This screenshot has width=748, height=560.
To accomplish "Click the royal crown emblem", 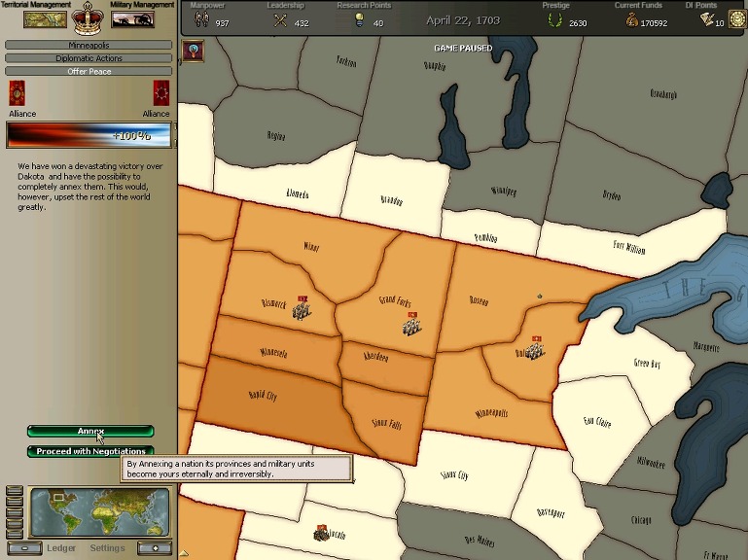I will [x=88, y=19].
